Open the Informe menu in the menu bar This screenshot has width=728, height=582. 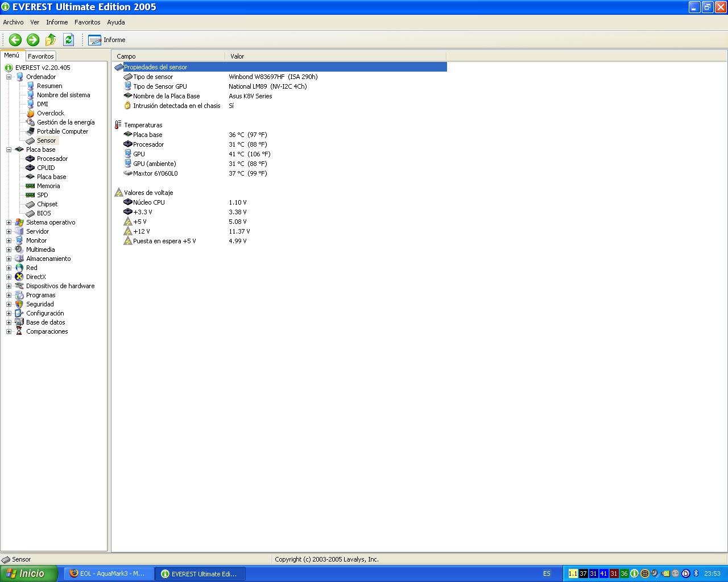[57, 22]
